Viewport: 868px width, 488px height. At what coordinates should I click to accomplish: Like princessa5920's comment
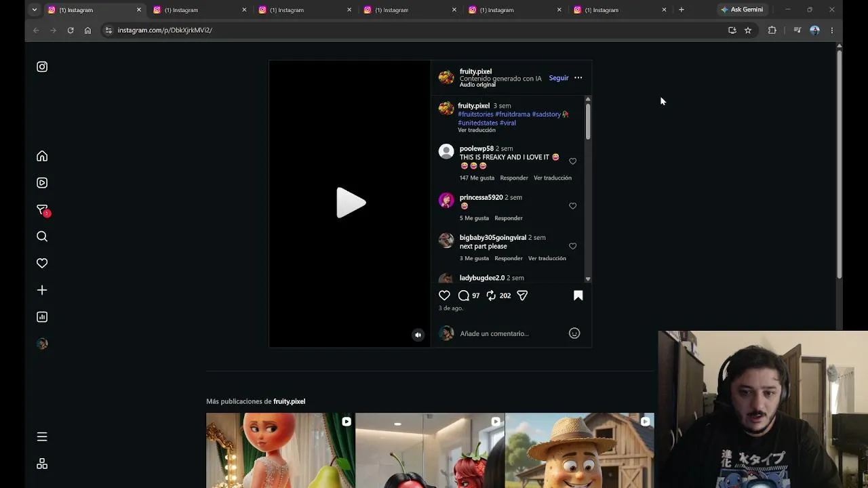[573, 206]
